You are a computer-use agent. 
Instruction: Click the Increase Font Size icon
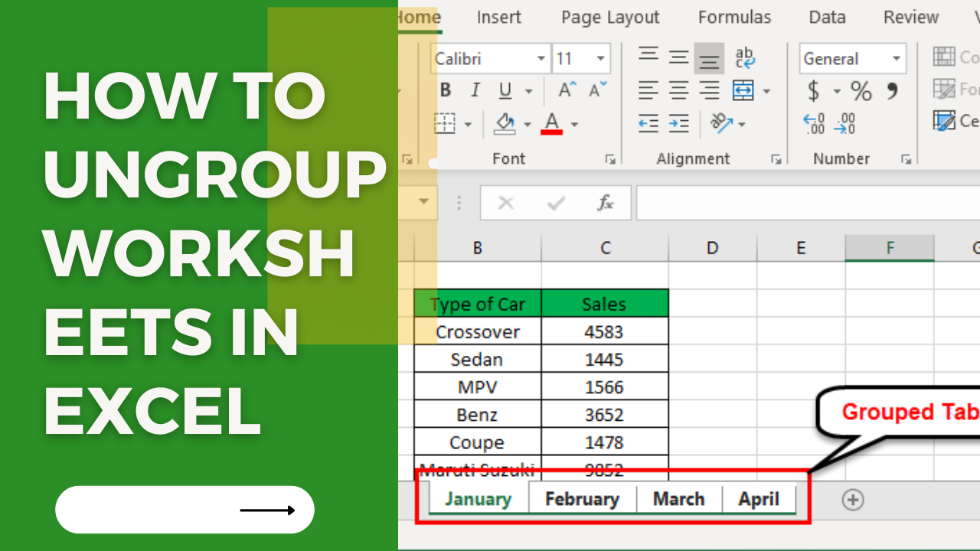coord(565,89)
